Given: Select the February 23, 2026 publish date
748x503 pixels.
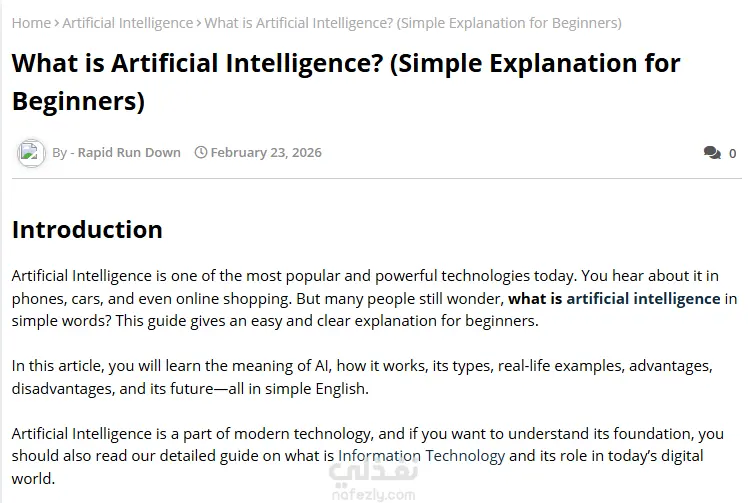Looking at the screenshot, I should [x=266, y=152].
